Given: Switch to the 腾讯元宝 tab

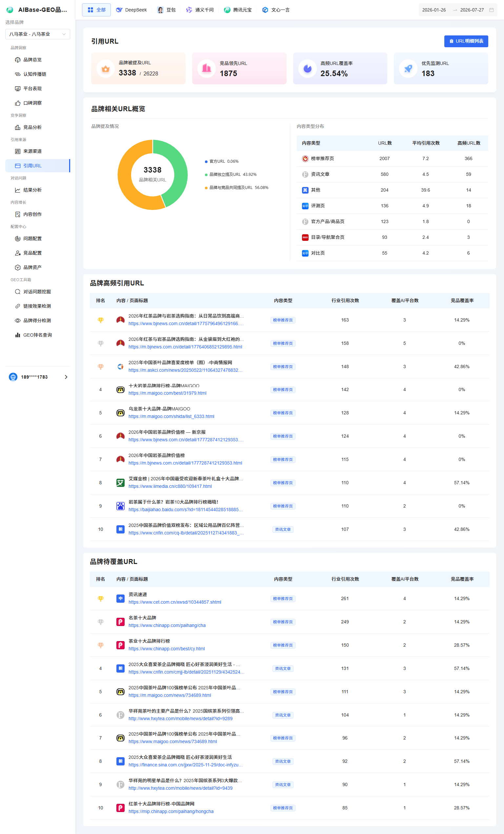Looking at the screenshot, I should point(238,10).
